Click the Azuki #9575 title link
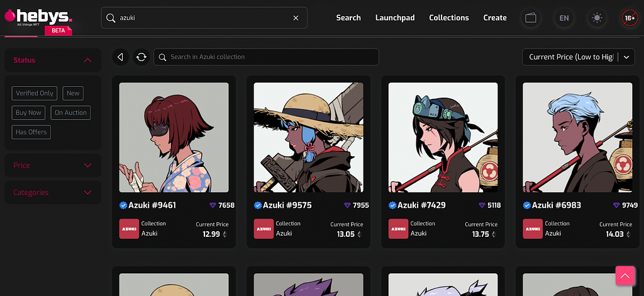This screenshot has width=644, height=296. 287,205
